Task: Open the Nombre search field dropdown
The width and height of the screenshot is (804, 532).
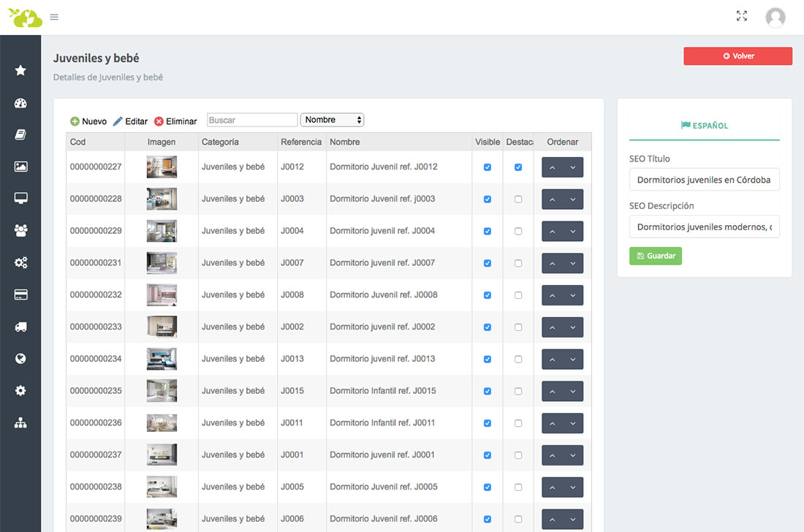Action: tap(332, 120)
